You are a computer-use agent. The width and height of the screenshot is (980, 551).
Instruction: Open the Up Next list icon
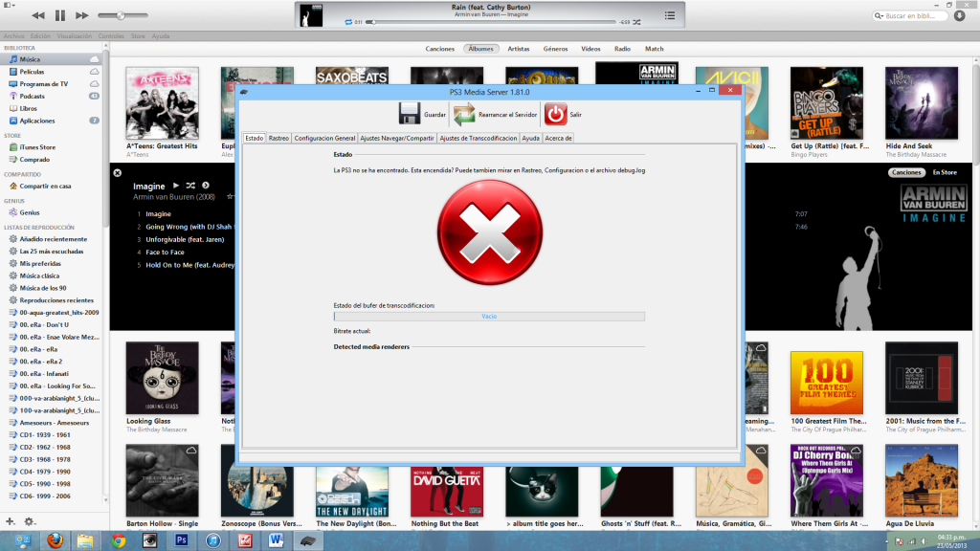coord(669,15)
